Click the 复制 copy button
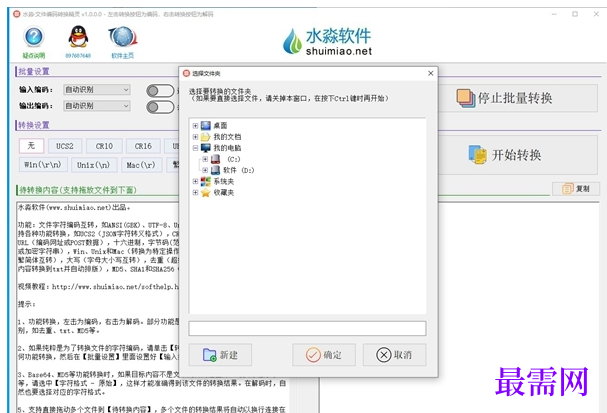The image size is (607, 413). point(576,189)
